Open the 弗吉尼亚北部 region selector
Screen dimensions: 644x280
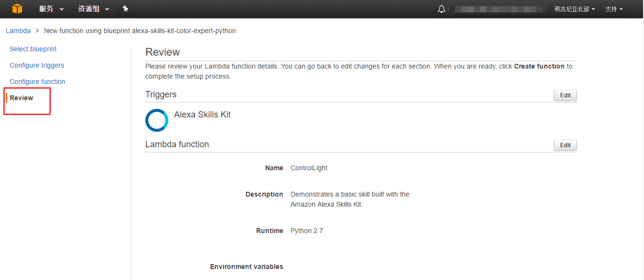point(574,9)
